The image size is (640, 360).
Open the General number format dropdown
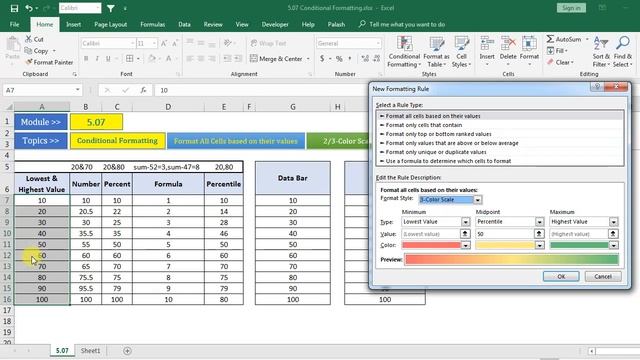click(378, 43)
